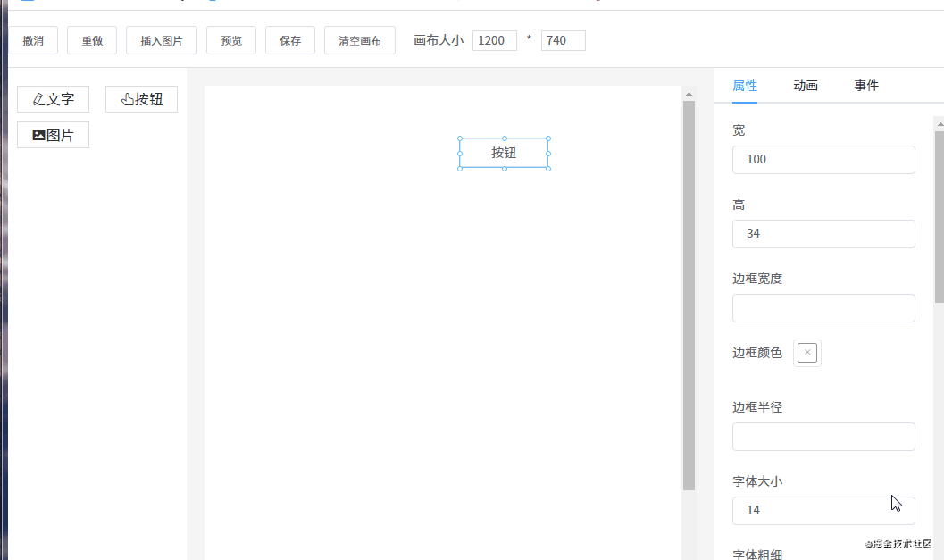Focus canvas width field showing 1200

(495, 40)
